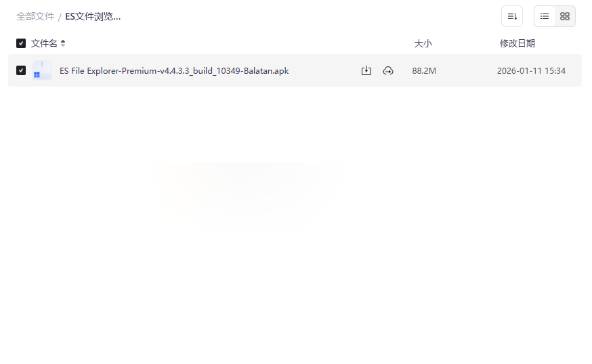592x364 pixels.
Task: Click the 修改日期 column header
Action: (517, 43)
